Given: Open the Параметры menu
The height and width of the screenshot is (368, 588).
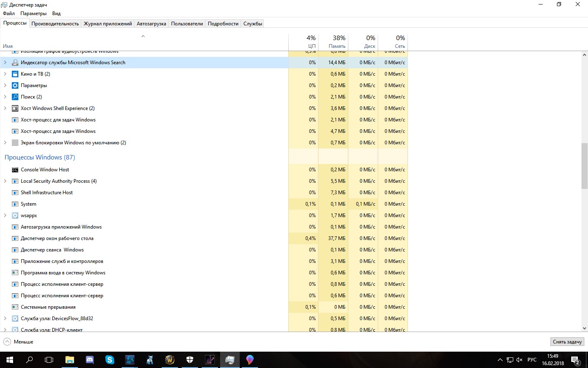Looking at the screenshot, I should [33, 13].
